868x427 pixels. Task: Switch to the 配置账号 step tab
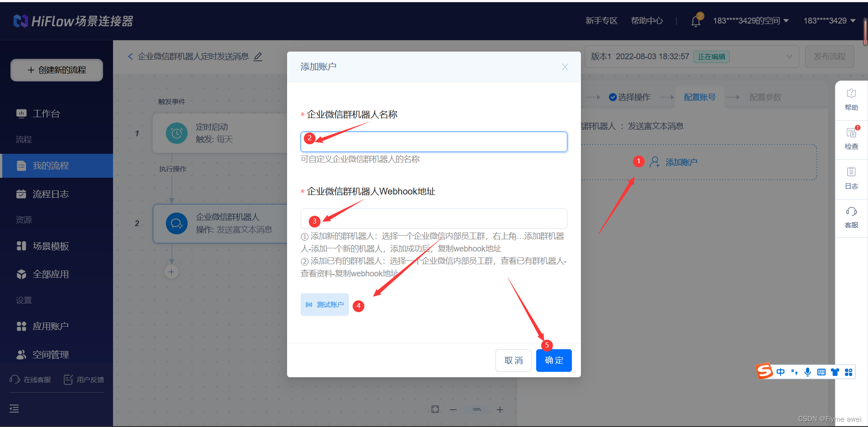(x=699, y=97)
